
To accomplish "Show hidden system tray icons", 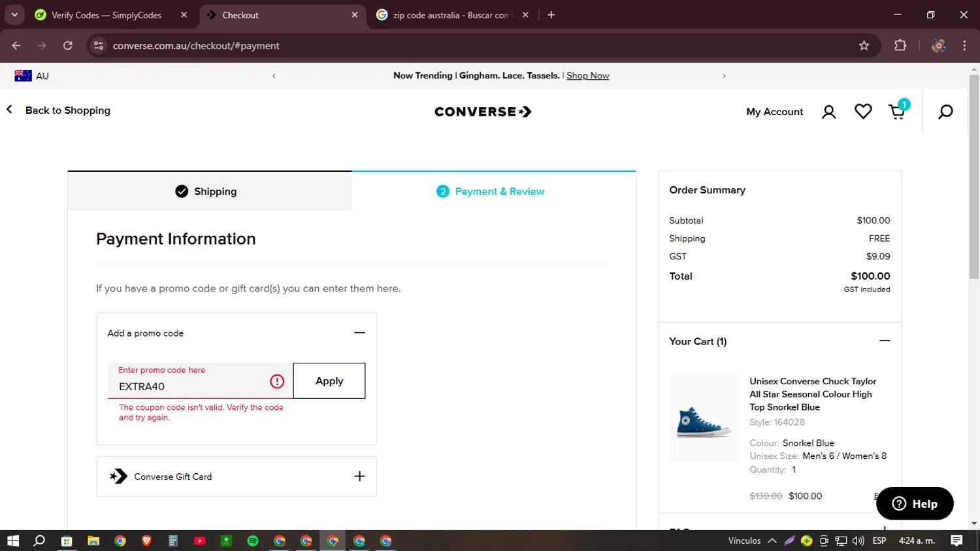I will click(x=772, y=541).
